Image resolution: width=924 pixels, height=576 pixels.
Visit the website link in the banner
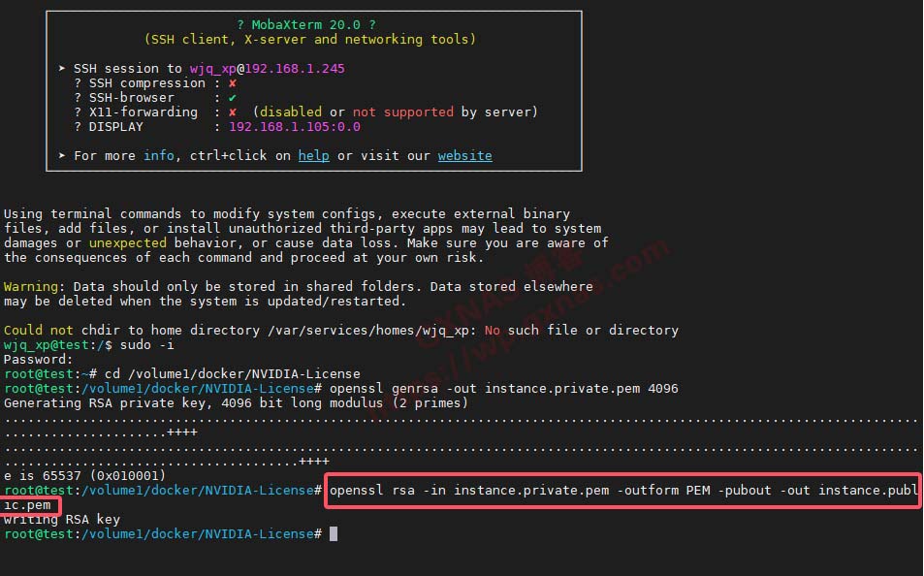click(464, 156)
